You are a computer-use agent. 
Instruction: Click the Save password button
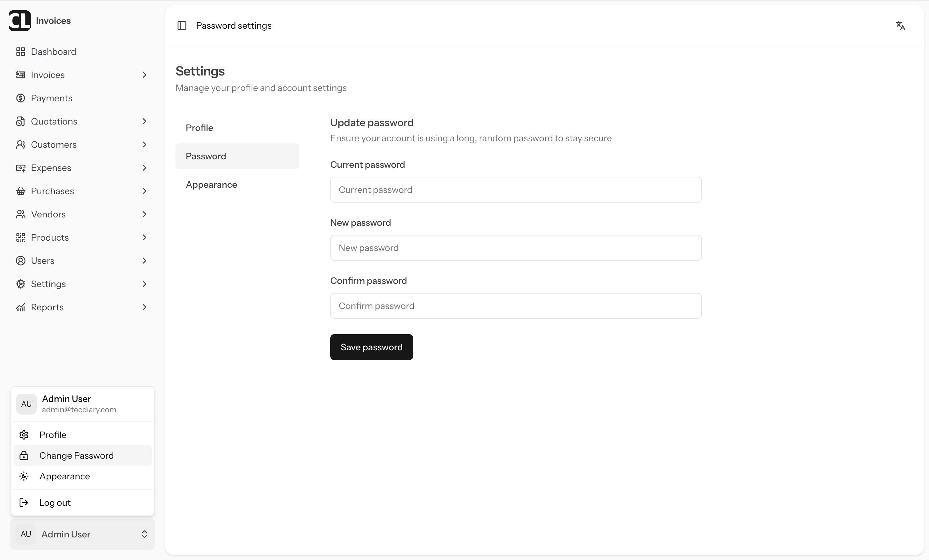[371, 347]
